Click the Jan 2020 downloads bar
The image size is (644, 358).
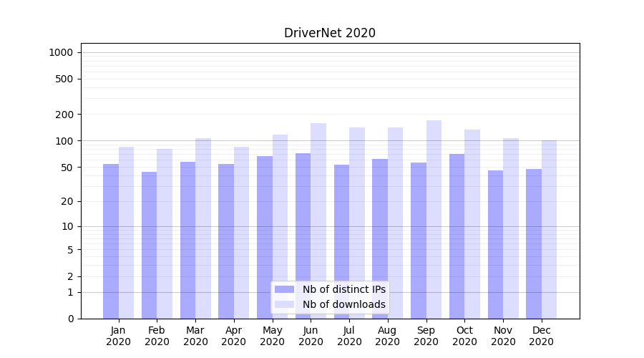127,233
